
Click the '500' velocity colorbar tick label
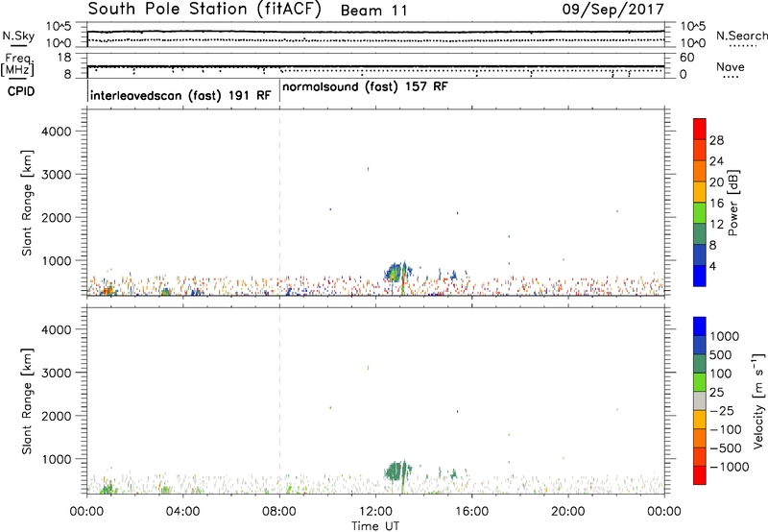721,355
